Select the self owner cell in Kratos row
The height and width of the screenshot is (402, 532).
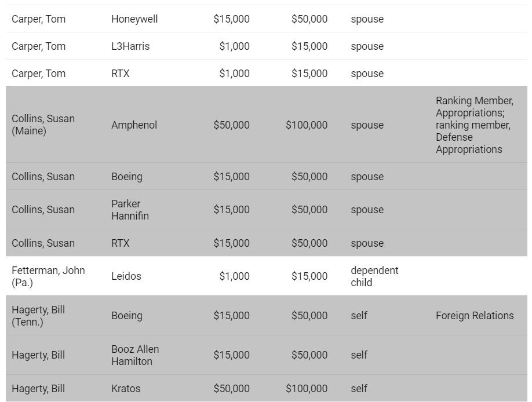coord(359,389)
